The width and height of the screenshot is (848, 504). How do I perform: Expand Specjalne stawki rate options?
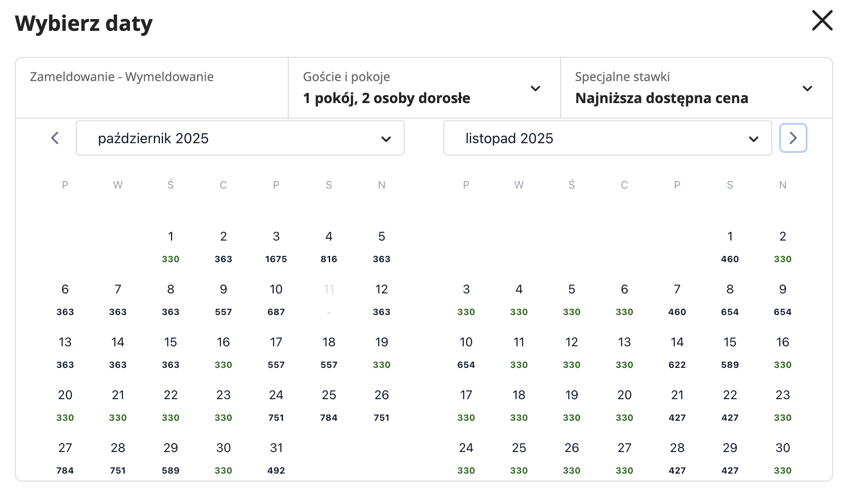[x=696, y=88]
